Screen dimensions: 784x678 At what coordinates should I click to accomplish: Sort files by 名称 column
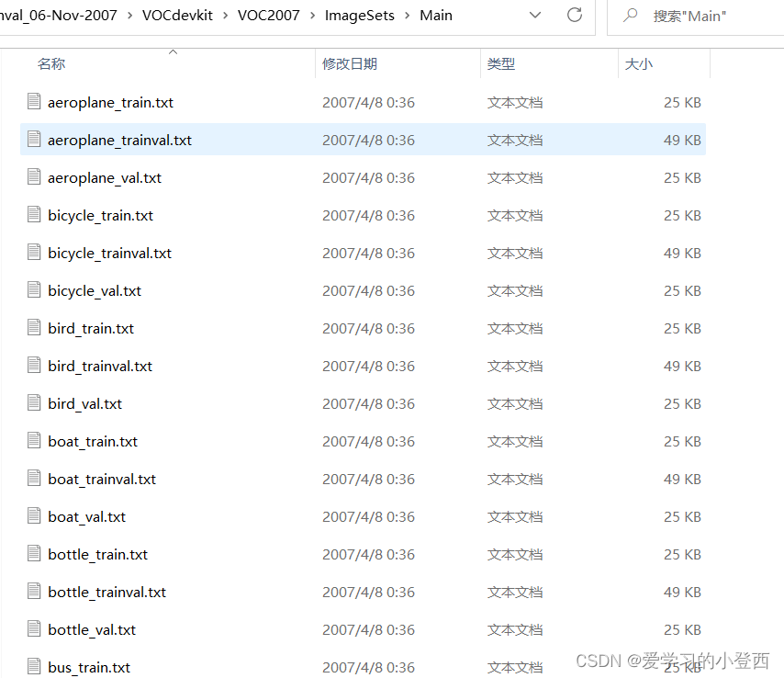(x=51, y=64)
